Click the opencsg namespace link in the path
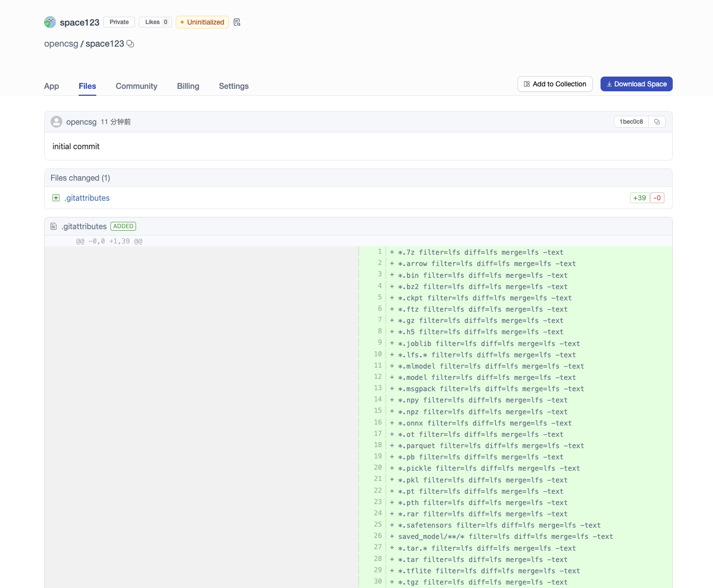713x588 pixels. (x=61, y=44)
